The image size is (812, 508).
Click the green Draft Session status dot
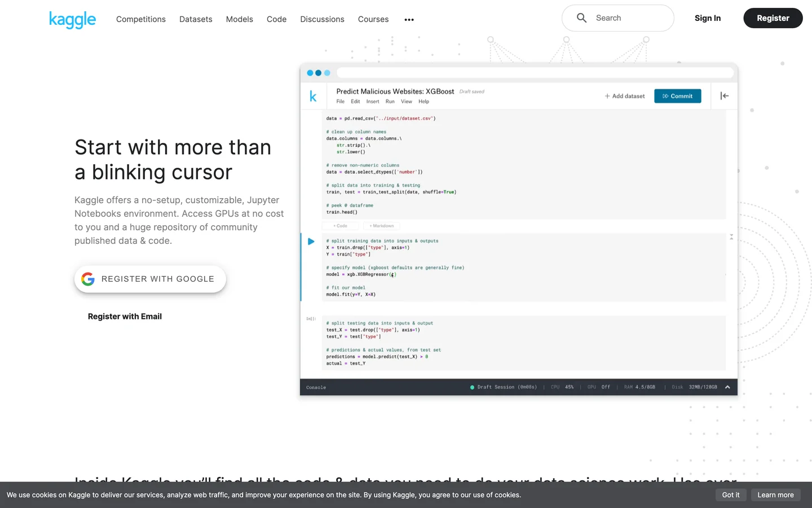[472, 387]
